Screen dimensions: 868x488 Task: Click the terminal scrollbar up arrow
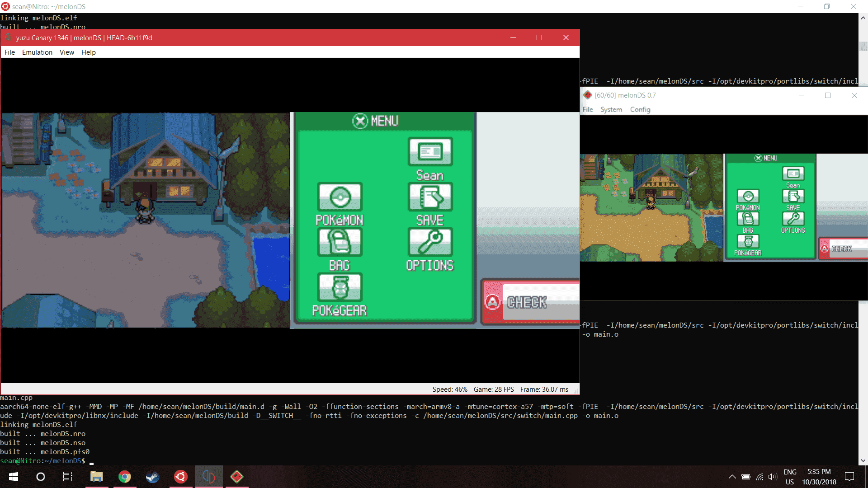(863, 18)
